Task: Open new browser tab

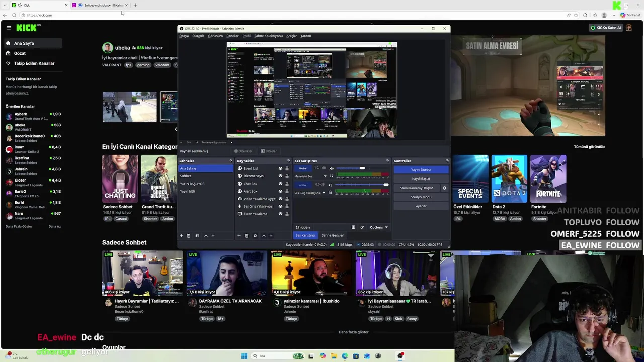Action: click(135, 5)
